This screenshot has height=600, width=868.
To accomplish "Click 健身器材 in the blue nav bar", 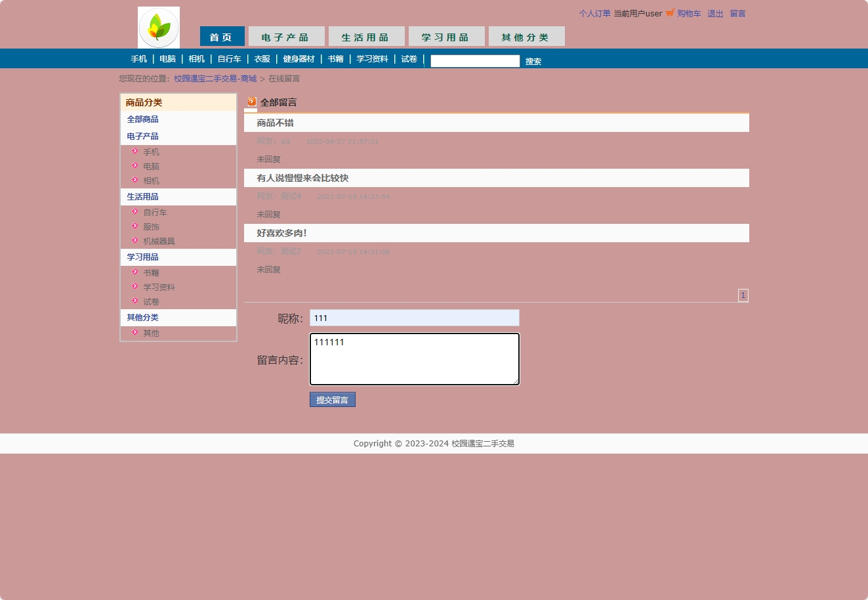I will point(299,59).
